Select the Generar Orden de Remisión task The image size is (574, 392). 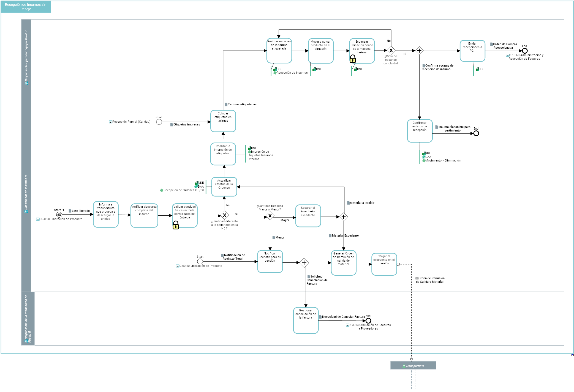click(x=344, y=263)
